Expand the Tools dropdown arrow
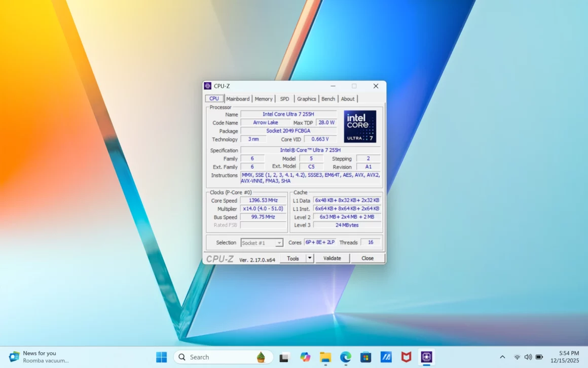Viewport: 588px width, 368px height. (310, 258)
